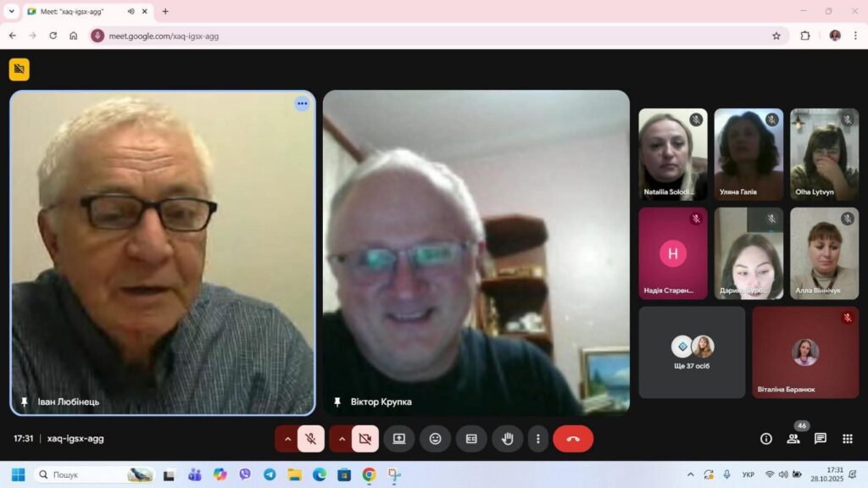This screenshot has width=868, height=488.
Task: Turn on the camera in the call bar
Action: pyautogui.click(x=365, y=439)
